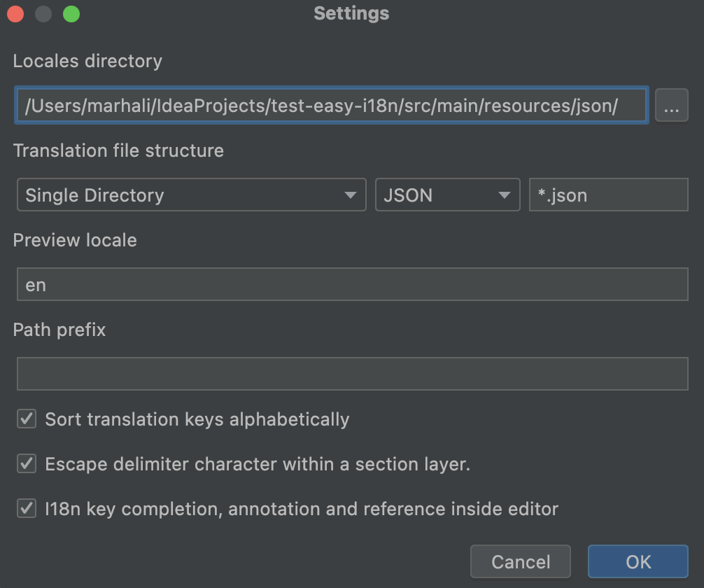Click the "Preview locale" label

pos(75,240)
